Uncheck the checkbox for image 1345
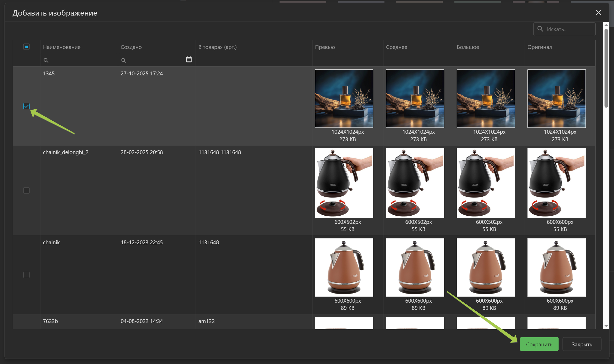 (26, 106)
